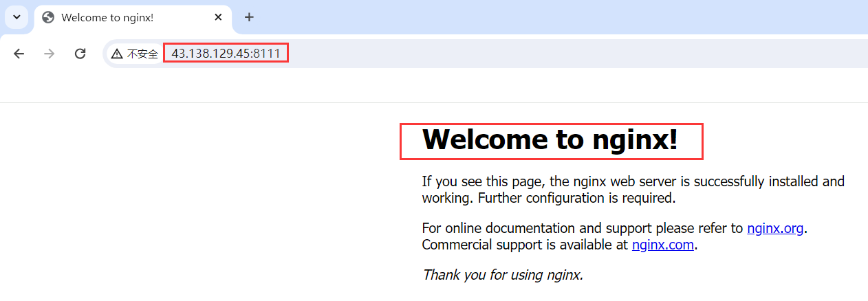Go forward to next page
868x301 pixels.
coord(50,54)
